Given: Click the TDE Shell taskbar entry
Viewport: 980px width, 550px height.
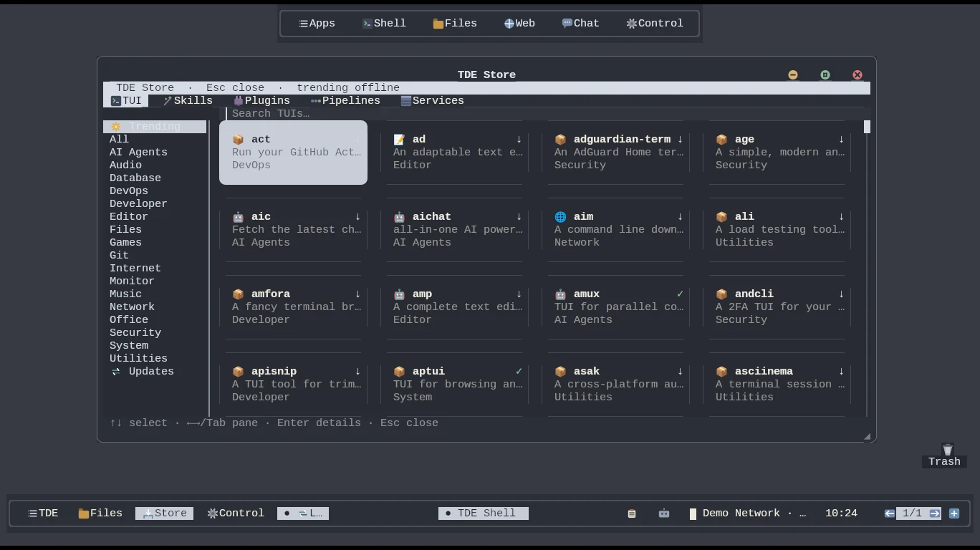Looking at the screenshot, I should click(484, 513).
